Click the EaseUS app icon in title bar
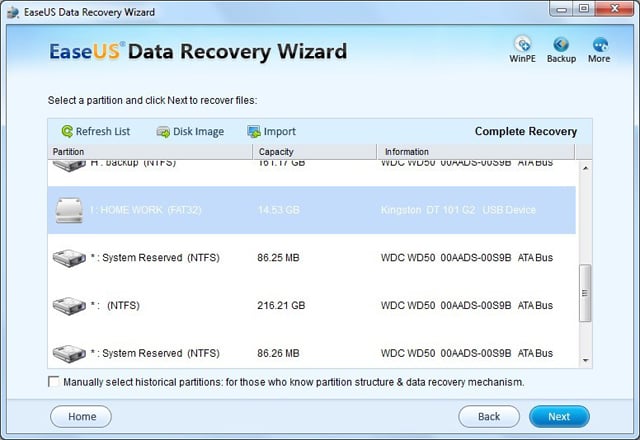640x440 pixels. coord(13,12)
